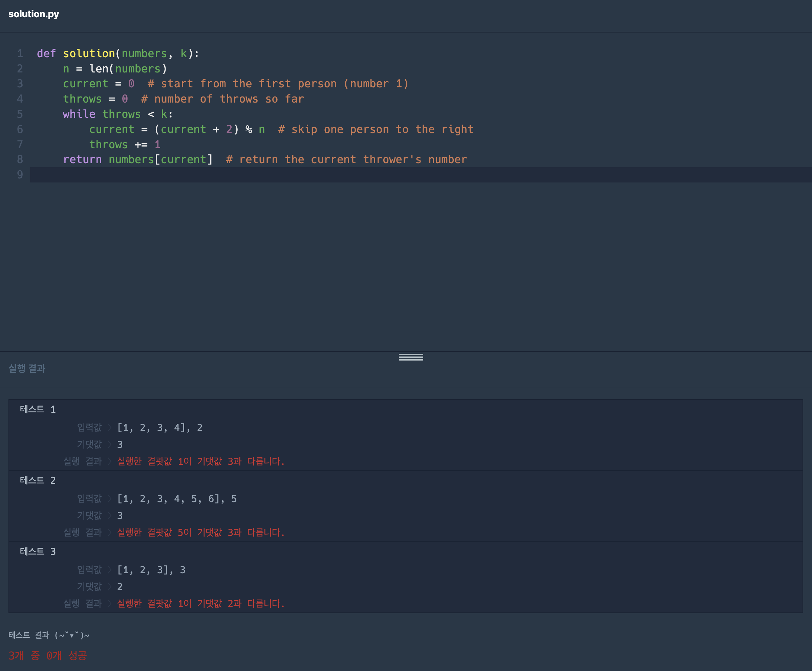
Task: Click test 1 input value [1, 2, 3, 4], 2
Action: (160, 428)
